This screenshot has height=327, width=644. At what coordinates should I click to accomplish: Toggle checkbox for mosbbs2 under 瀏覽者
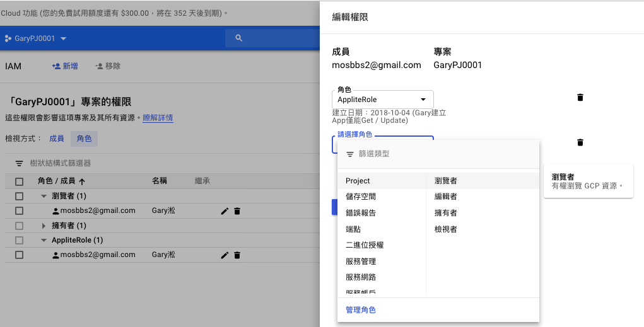pyautogui.click(x=20, y=211)
